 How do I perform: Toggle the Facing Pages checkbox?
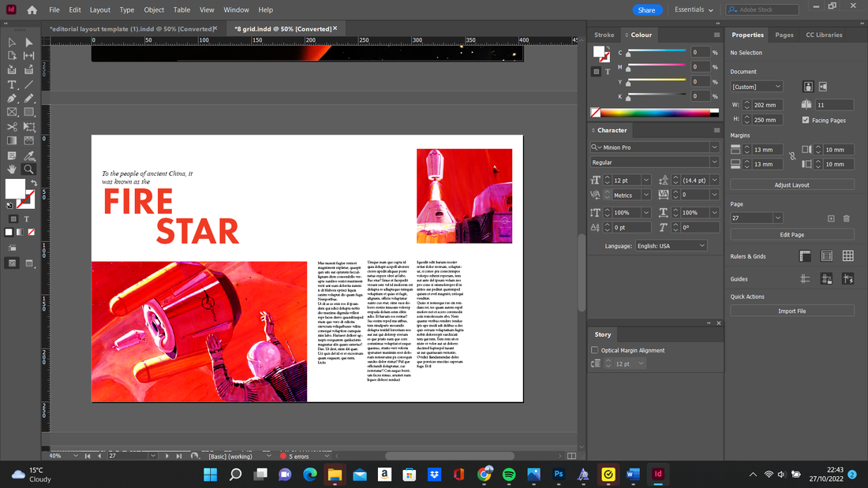(806, 120)
